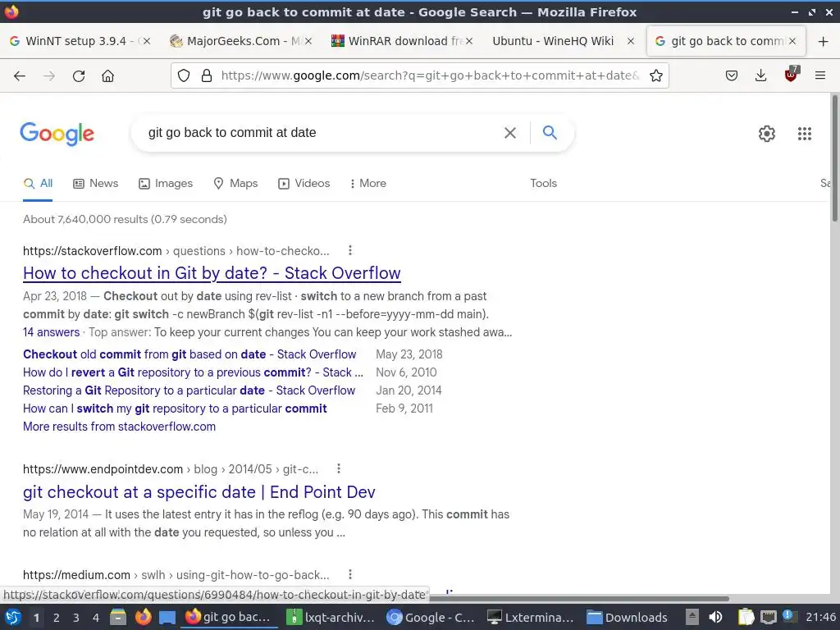Open the Firefox hamburger menu

point(820,75)
